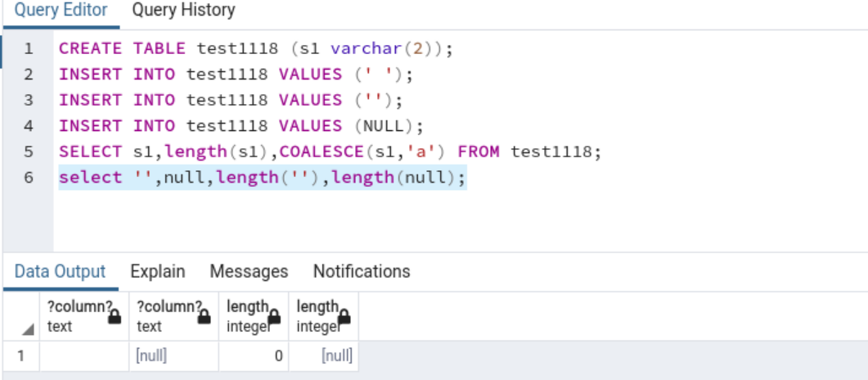Click the lock icon on second ?column? header
The height and width of the screenshot is (380, 868).
click(x=205, y=316)
